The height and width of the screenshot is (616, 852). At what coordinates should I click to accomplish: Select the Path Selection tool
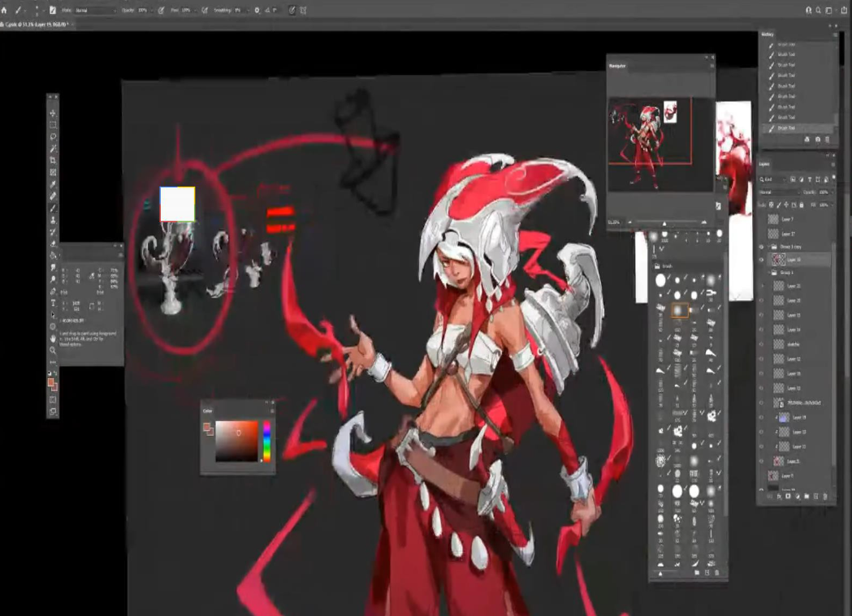tap(53, 315)
